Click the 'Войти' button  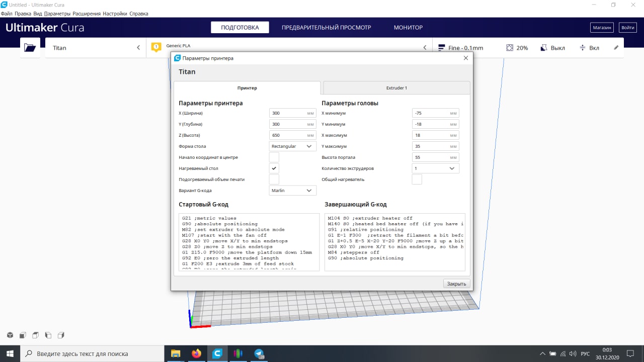(627, 28)
